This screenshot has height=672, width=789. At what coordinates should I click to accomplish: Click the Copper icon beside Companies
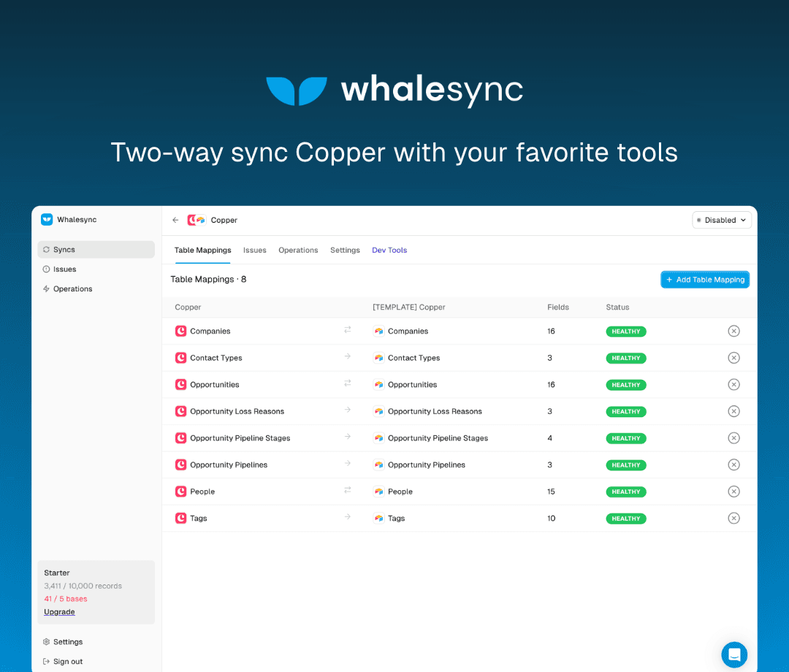point(180,331)
